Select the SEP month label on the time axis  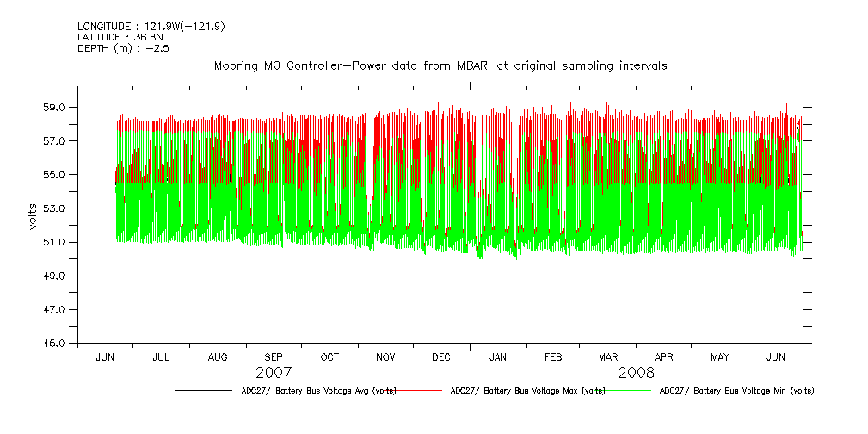274,356
